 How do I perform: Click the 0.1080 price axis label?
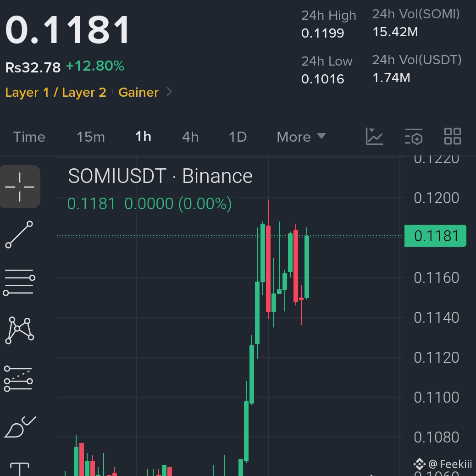tap(436, 437)
